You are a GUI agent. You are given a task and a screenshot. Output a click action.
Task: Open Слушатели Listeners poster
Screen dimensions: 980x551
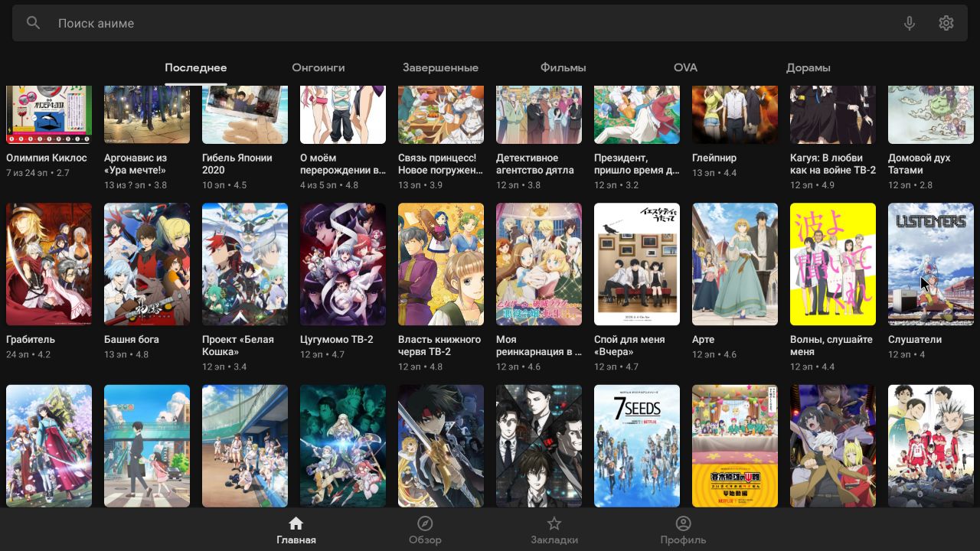(931, 264)
